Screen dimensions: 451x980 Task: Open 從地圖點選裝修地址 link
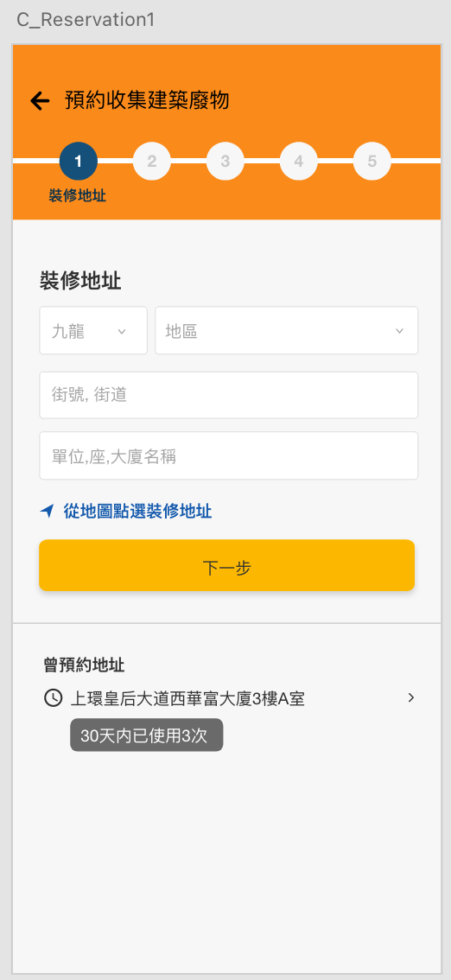137,512
